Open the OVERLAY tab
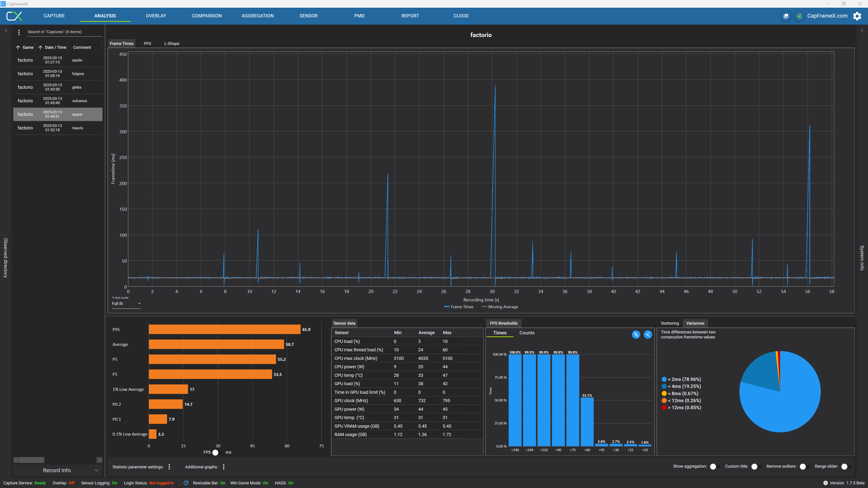This screenshot has height=488, width=868. click(156, 16)
